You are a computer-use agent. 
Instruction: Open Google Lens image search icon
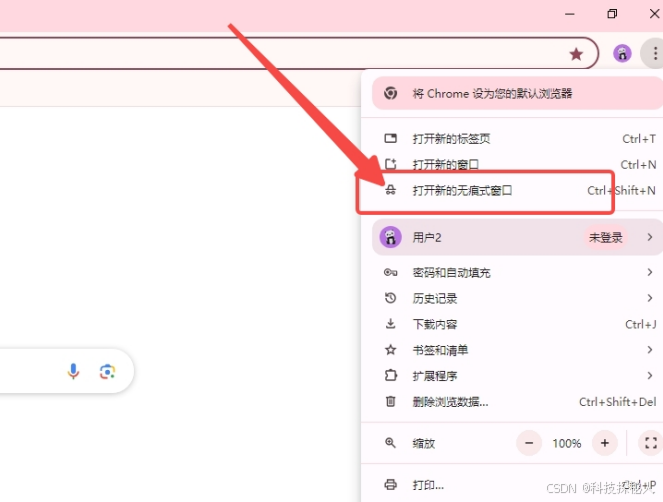click(107, 371)
